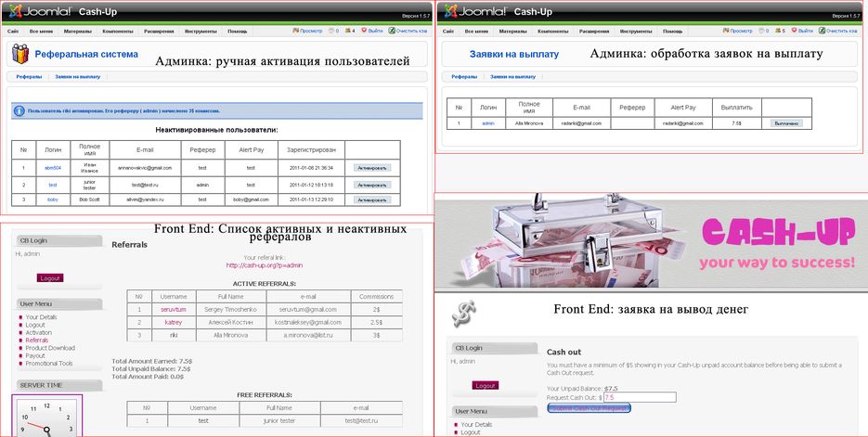Click the messages counter icon showing 0 in the activation panel
Viewport: 868px width, 437px height.
331,31
